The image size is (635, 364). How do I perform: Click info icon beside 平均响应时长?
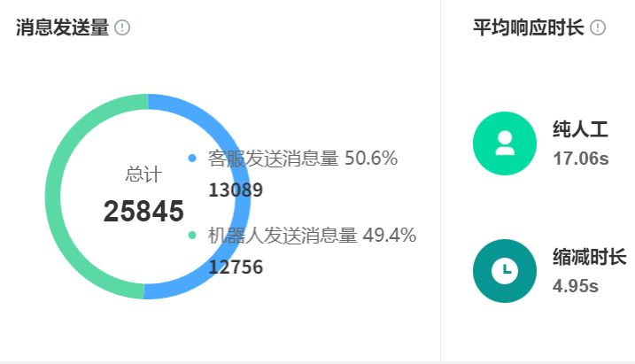click(x=598, y=27)
